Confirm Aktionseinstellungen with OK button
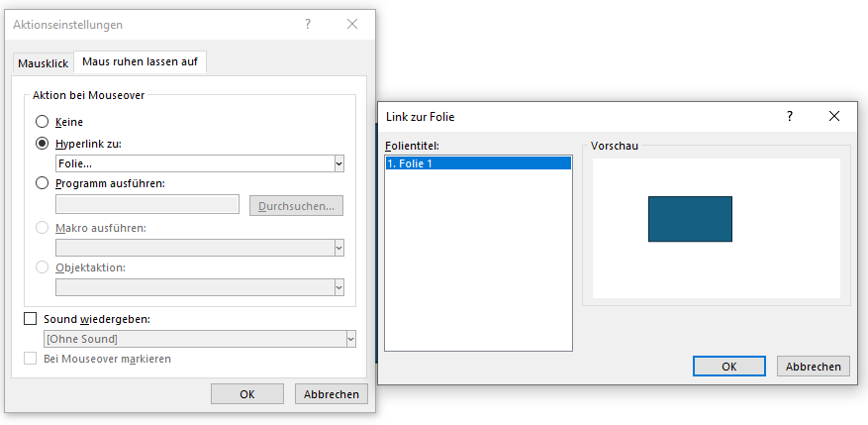This screenshot has height=425, width=868. 247,393
